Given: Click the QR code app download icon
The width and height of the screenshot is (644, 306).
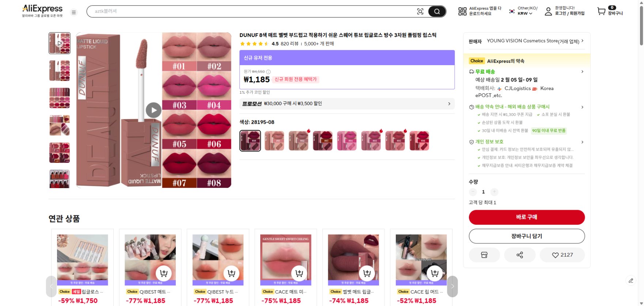Looking at the screenshot, I should tap(462, 11).
